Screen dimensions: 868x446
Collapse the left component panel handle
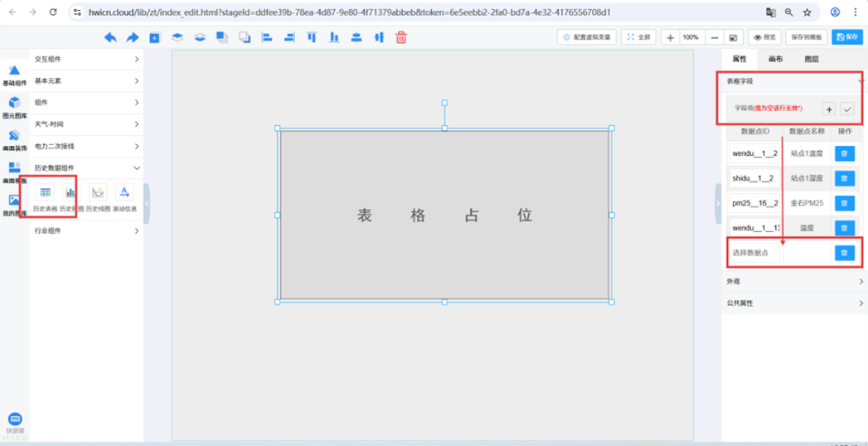point(147,204)
